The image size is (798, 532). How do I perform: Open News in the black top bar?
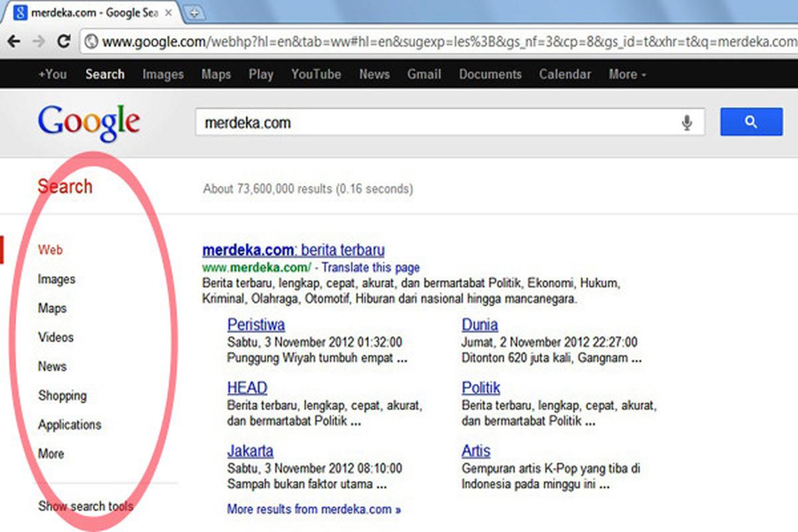tap(374, 74)
